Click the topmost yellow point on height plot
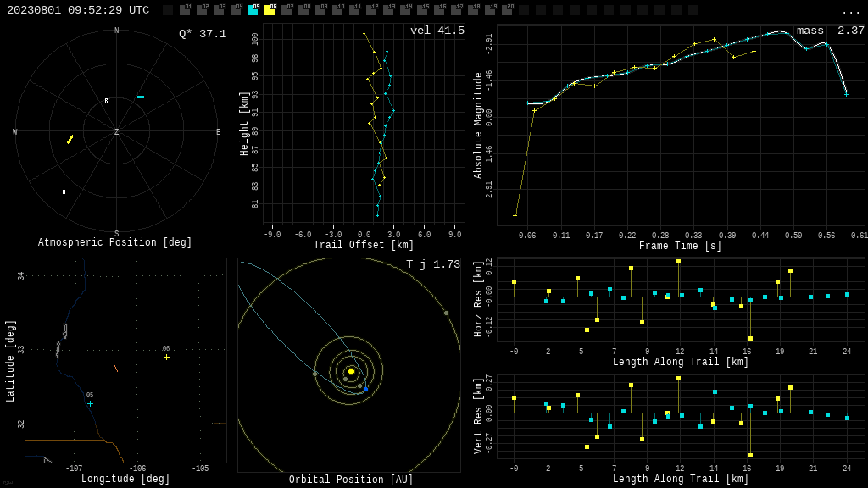 coord(364,34)
